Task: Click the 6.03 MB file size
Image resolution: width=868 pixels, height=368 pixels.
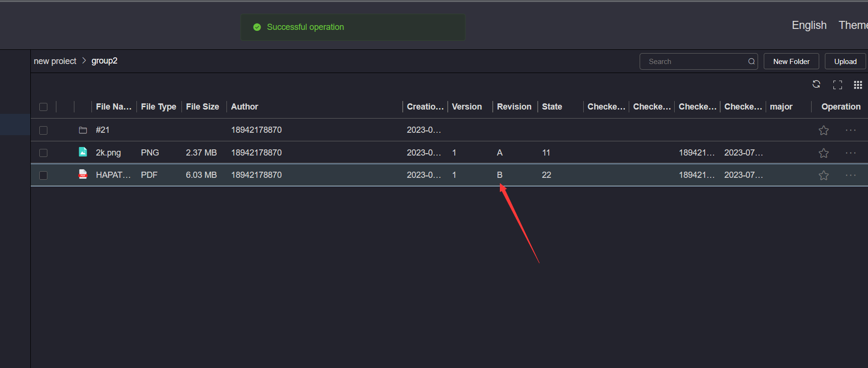Action: [201, 175]
